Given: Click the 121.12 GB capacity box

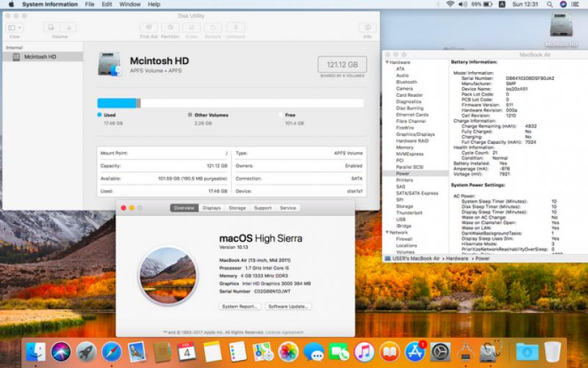Looking at the screenshot, I should pos(342,65).
